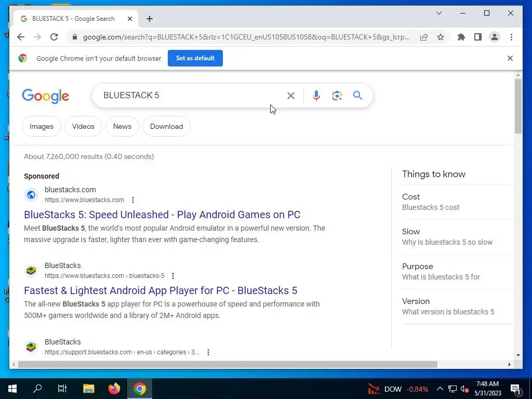Click the BlueStacks logo favicon of the bluestacks-5 result
532x399 pixels.
pos(31,270)
